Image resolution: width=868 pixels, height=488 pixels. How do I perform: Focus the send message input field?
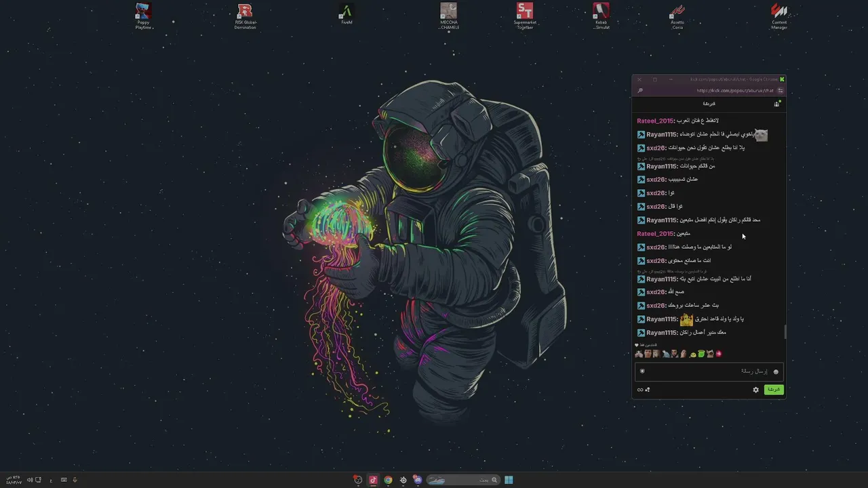[709, 371]
